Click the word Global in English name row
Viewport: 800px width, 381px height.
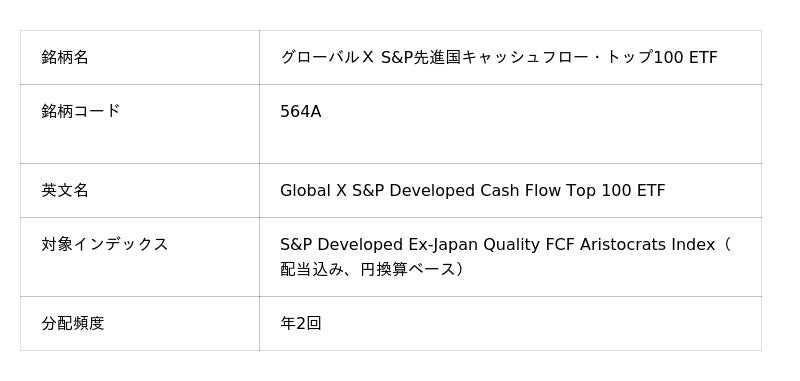[305, 191]
